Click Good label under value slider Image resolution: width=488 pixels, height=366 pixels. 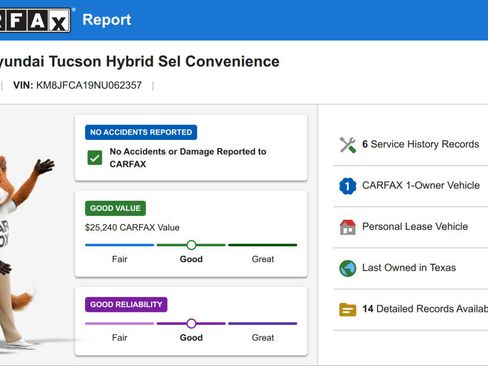[191, 259]
